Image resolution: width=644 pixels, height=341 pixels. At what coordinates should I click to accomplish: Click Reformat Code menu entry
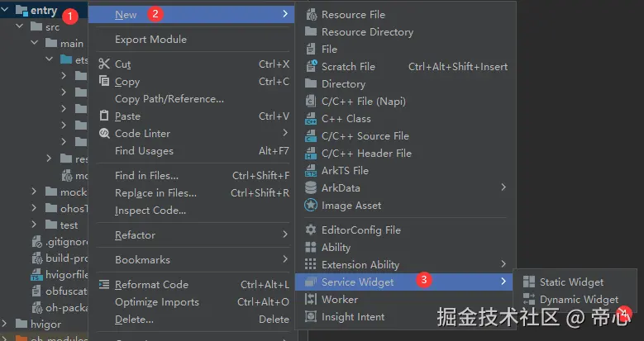tap(151, 284)
